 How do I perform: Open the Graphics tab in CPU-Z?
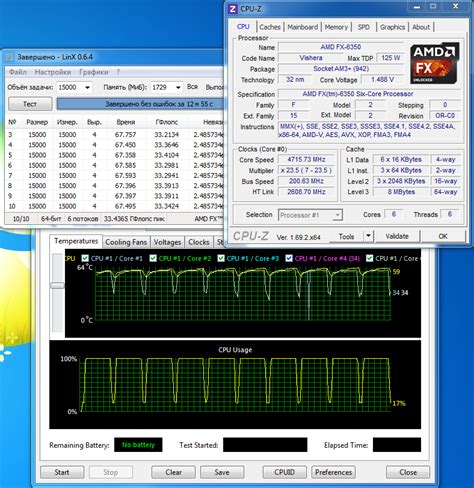pos(392,27)
